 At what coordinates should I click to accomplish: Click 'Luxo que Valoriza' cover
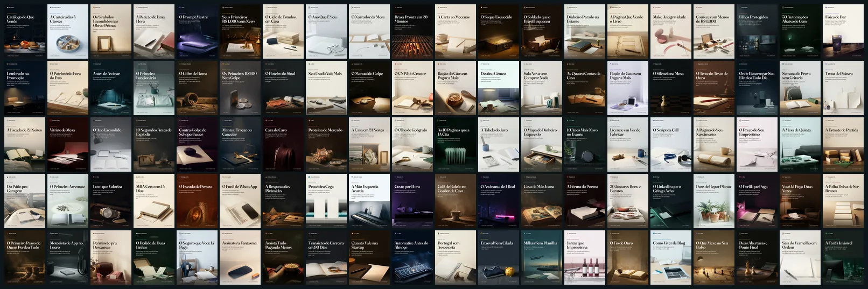110,201
